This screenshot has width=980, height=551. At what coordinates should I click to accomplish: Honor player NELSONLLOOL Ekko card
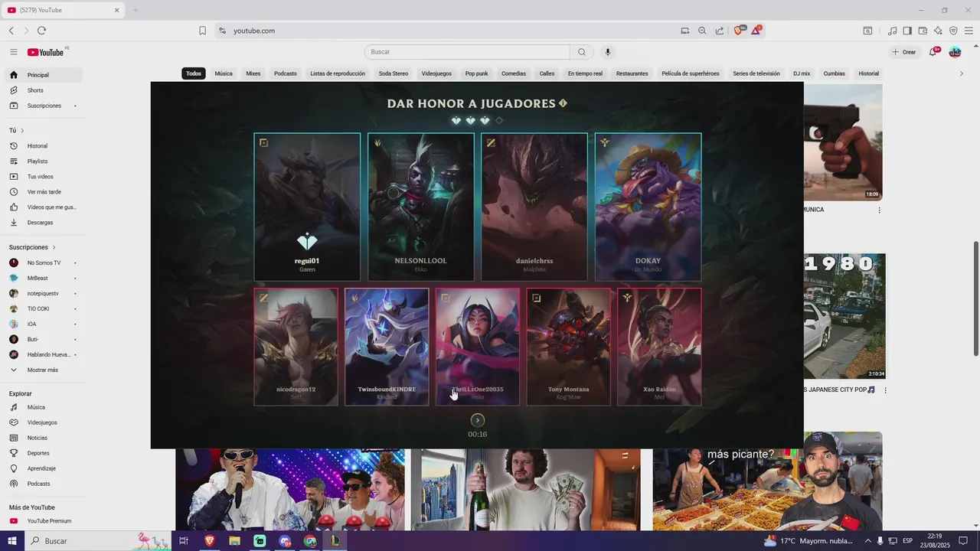click(420, 207)
